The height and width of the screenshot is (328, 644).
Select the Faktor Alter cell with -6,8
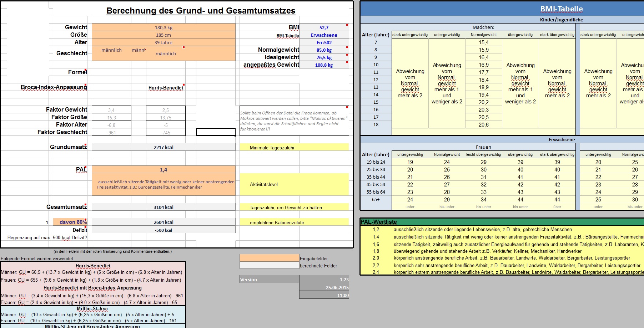click(x=111, y=125)
